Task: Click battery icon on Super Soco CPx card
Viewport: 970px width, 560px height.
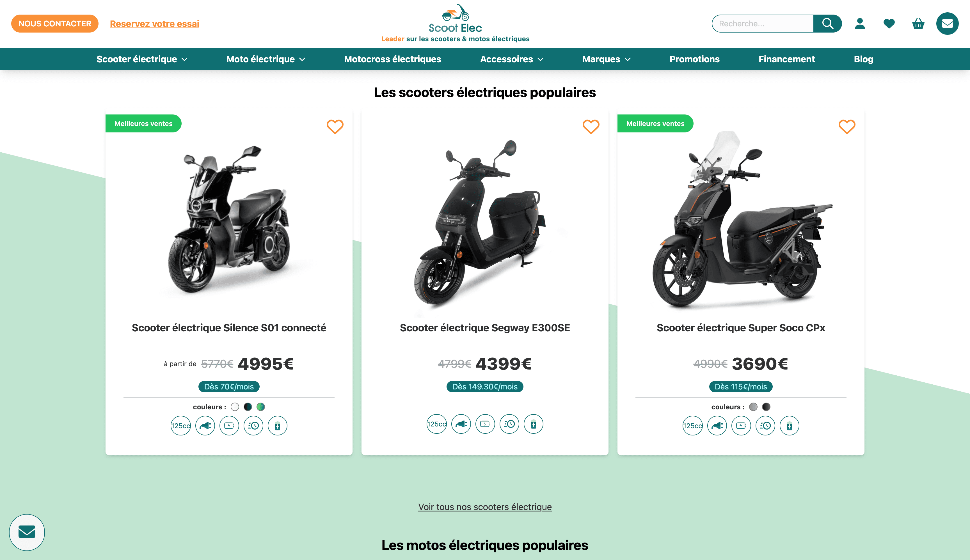Action: tap(741, 425)
